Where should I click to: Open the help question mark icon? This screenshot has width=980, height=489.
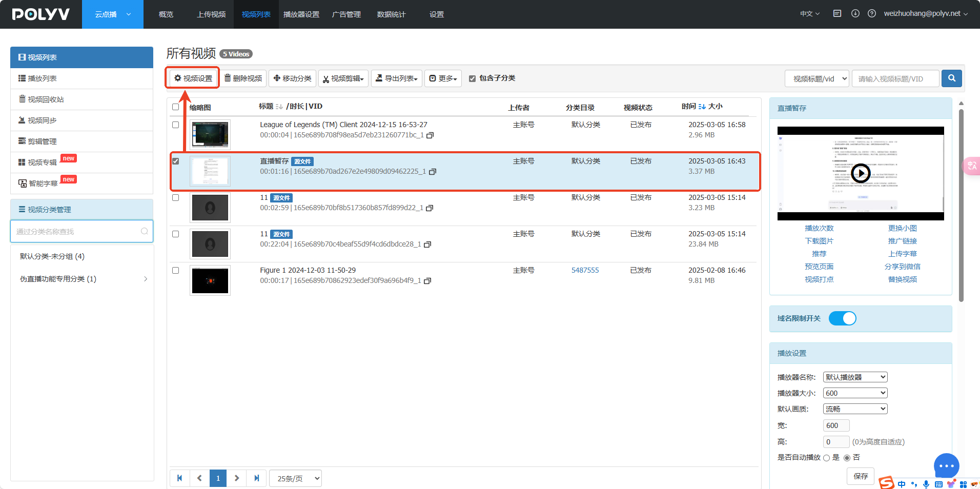tap(872, 14)
